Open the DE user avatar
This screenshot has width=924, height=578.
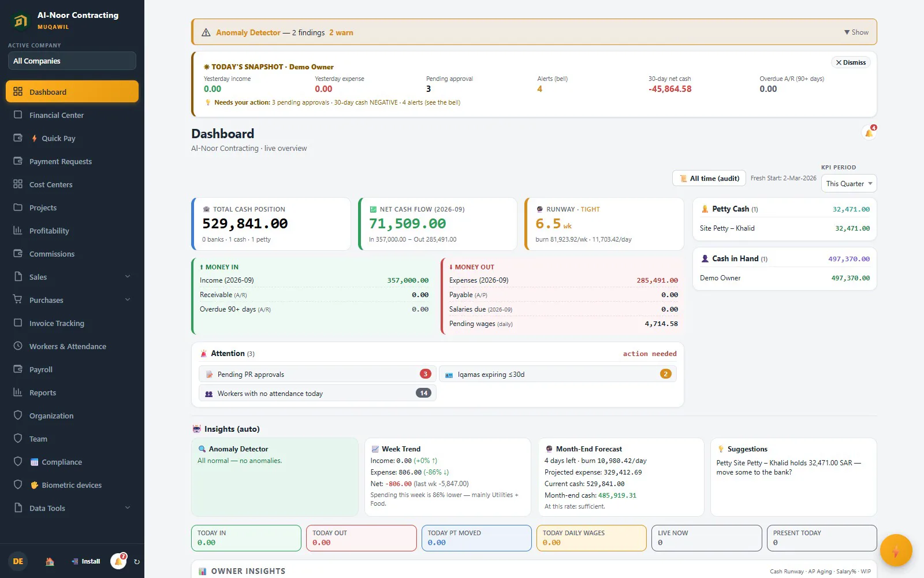18,561
